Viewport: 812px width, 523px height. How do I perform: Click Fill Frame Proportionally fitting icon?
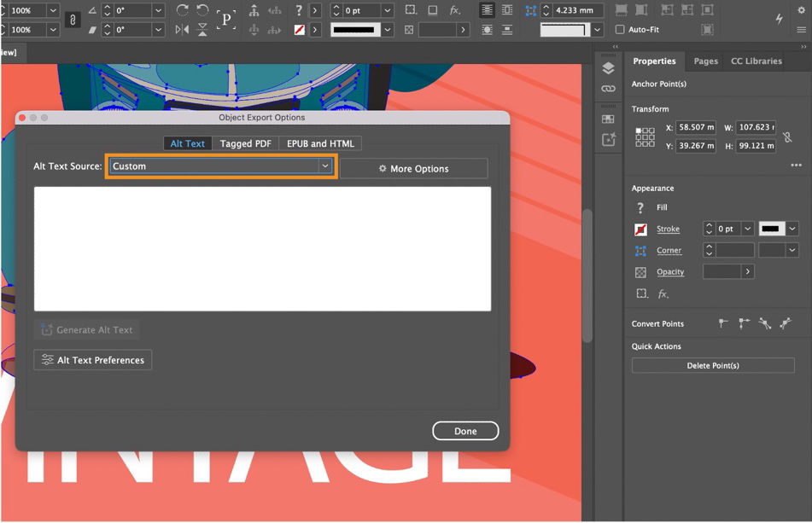(x=622, y=10)
